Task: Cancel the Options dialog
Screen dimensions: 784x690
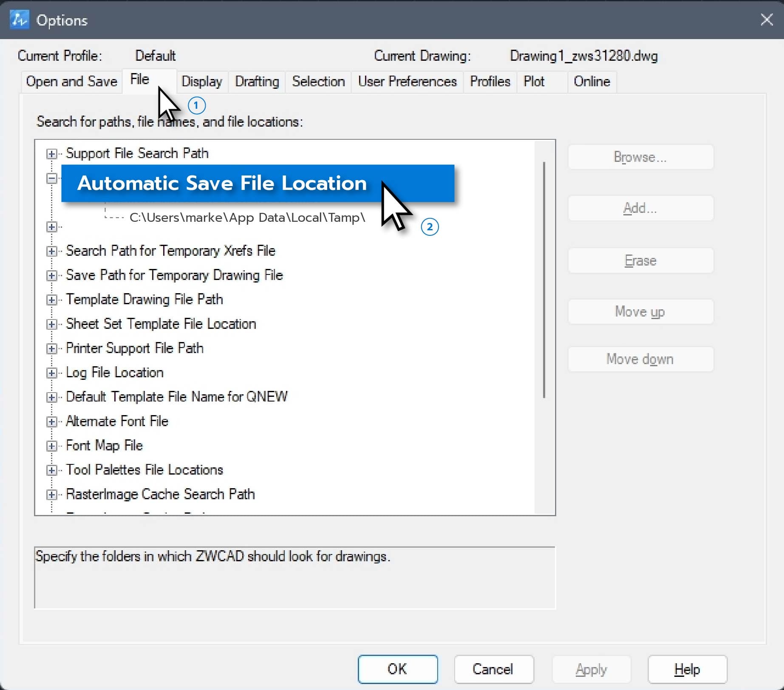Action: pos(494,669)
